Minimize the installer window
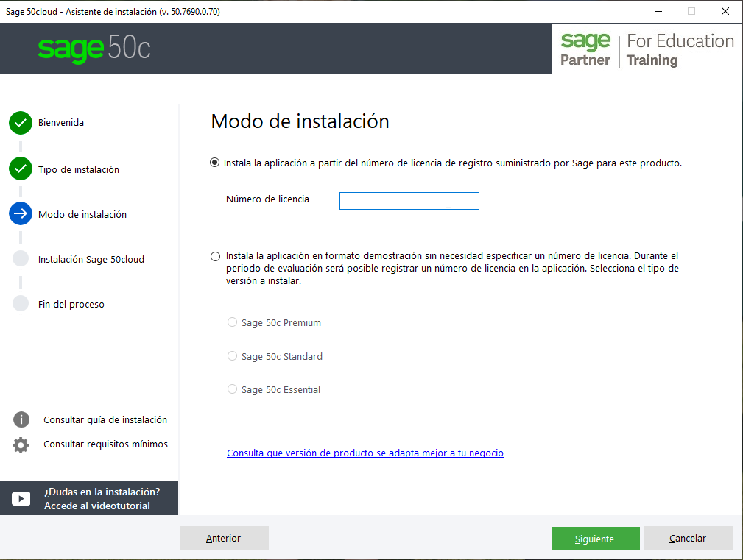The height and width of the screenshot is (560, 743). (658, 11)
